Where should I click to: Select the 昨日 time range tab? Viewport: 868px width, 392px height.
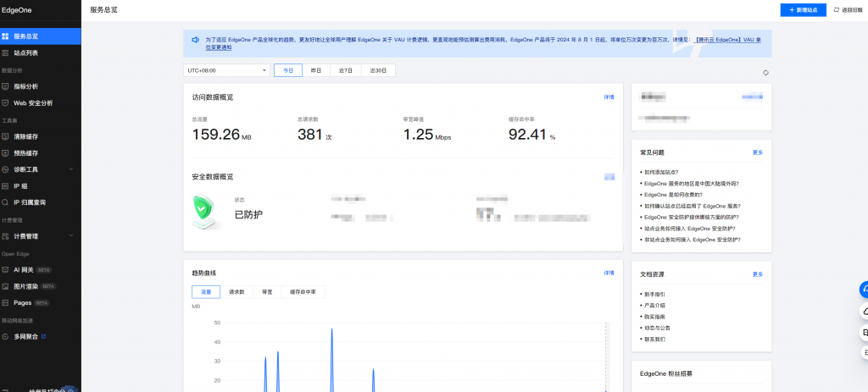click(316, 71)
